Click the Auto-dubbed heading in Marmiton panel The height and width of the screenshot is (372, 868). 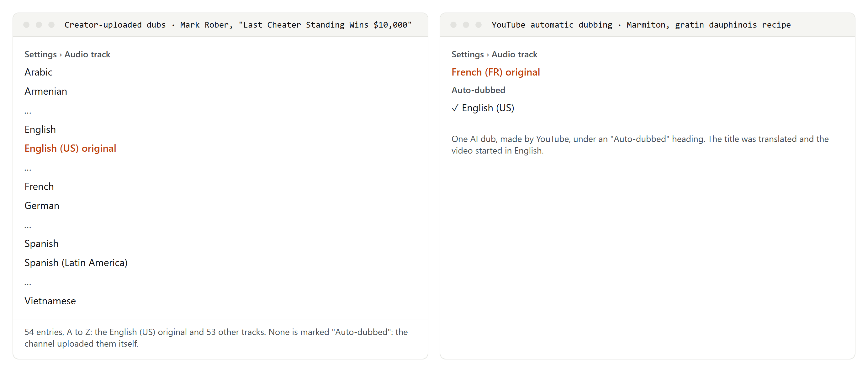click(x=478, y=90)
